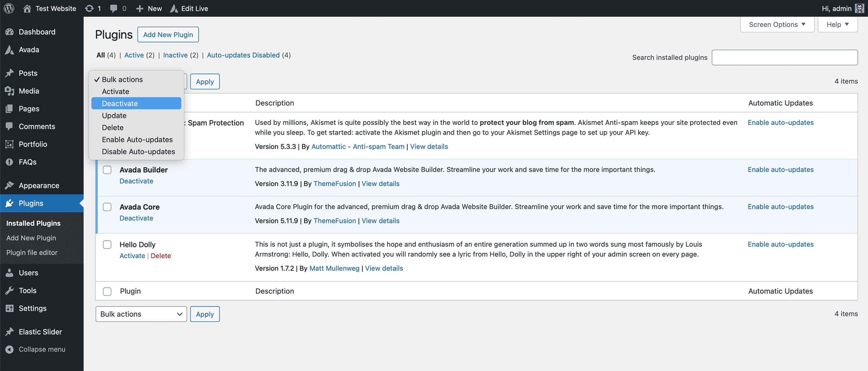Choose Enable Auto-updates from bulk list
The width and height of the screenshot is (868, 371).
click(136, 140)
